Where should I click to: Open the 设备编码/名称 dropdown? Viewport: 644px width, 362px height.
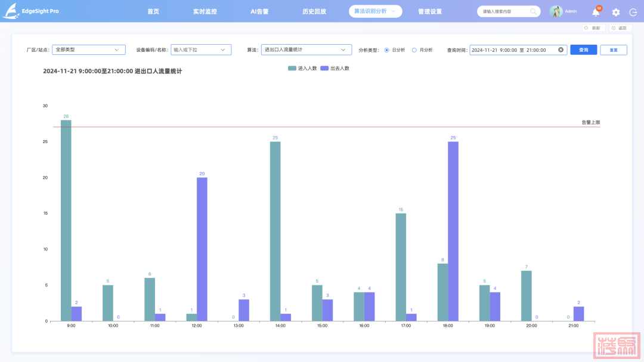coord(200,50)
